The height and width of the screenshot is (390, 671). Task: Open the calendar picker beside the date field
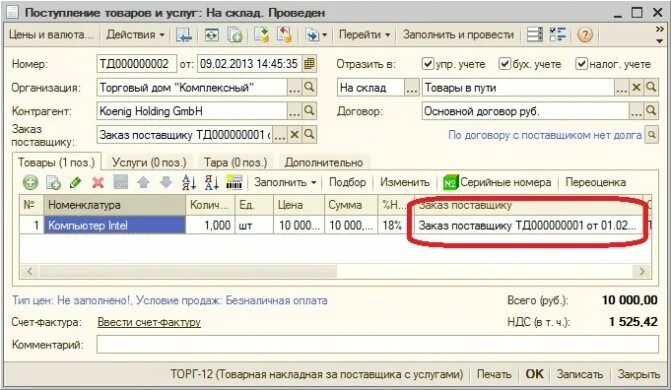coord(309,64)
